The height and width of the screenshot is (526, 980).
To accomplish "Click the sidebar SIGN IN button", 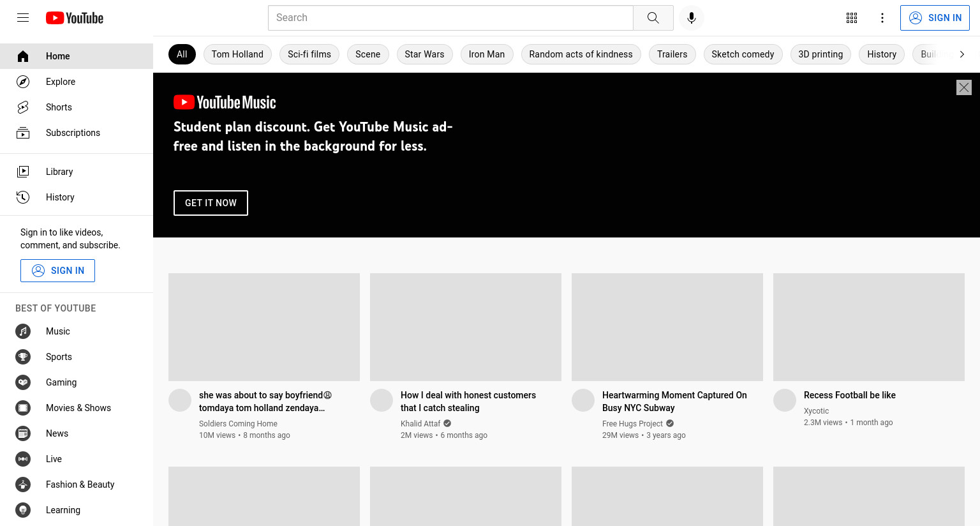I will click(57, 271).
